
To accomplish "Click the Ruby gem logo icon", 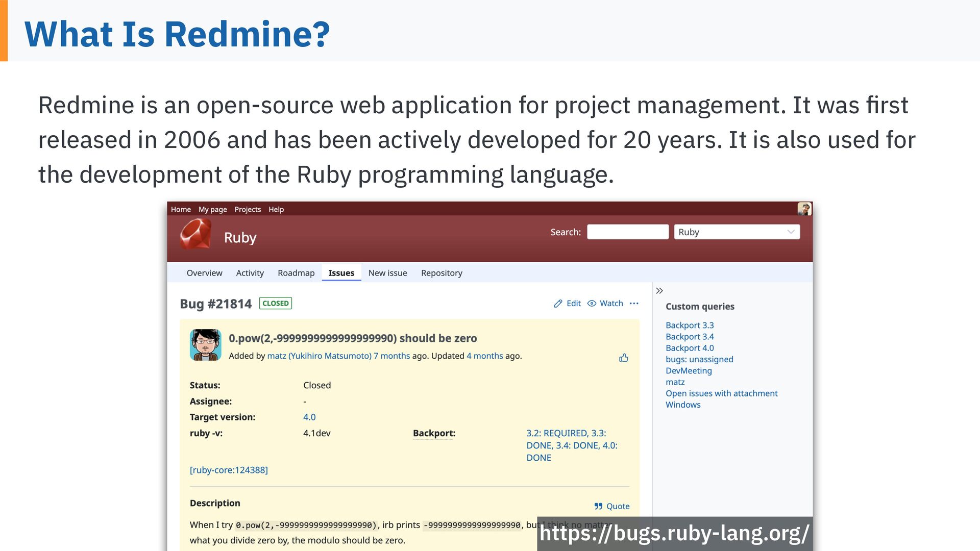I will [195, 234].
